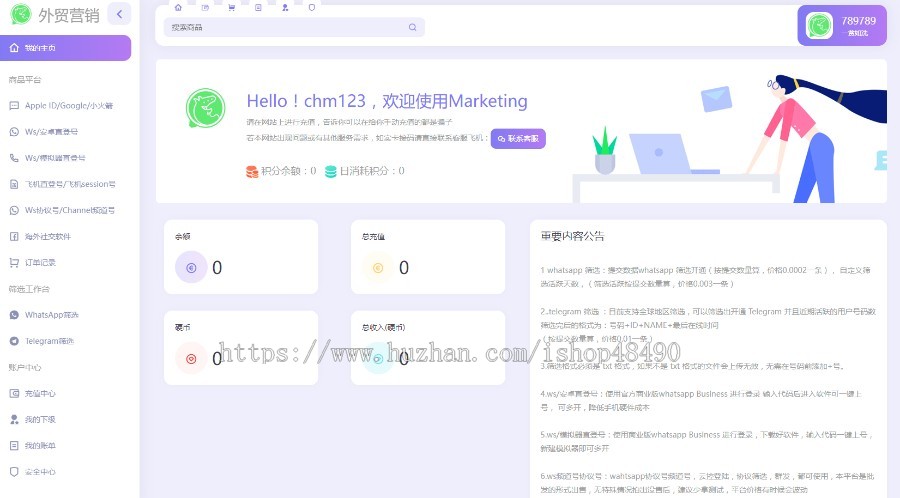Click the '1 whatsapp 筛选' announcement paragraph
900x498 pixels.
pos(705,277)
